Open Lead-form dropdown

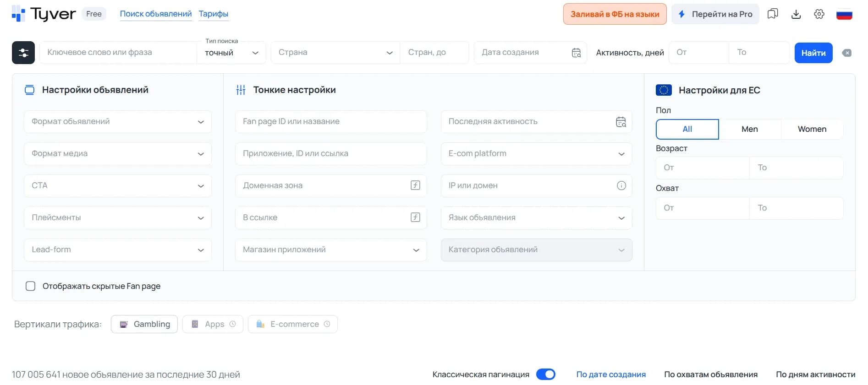tap(118, 250)
